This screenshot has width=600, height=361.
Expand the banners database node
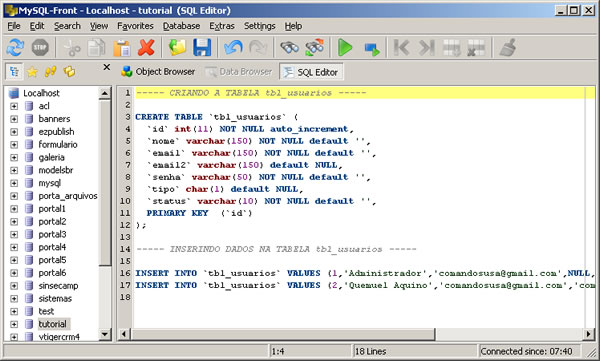(x=14, y=119)
